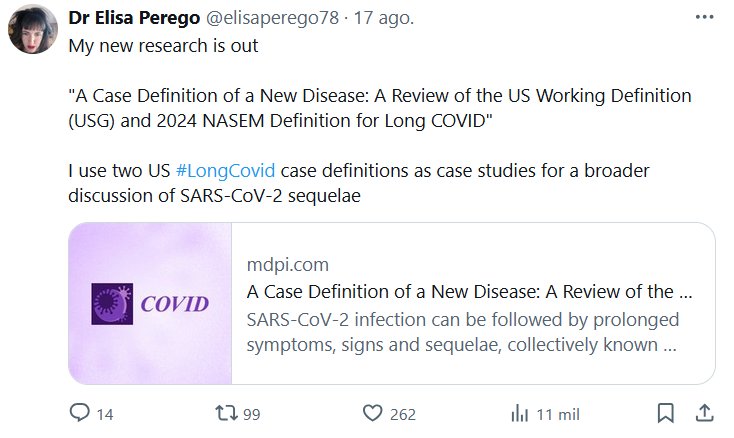Like the tweet with heart icon
The image size is (734, 438).
point(372,412)
